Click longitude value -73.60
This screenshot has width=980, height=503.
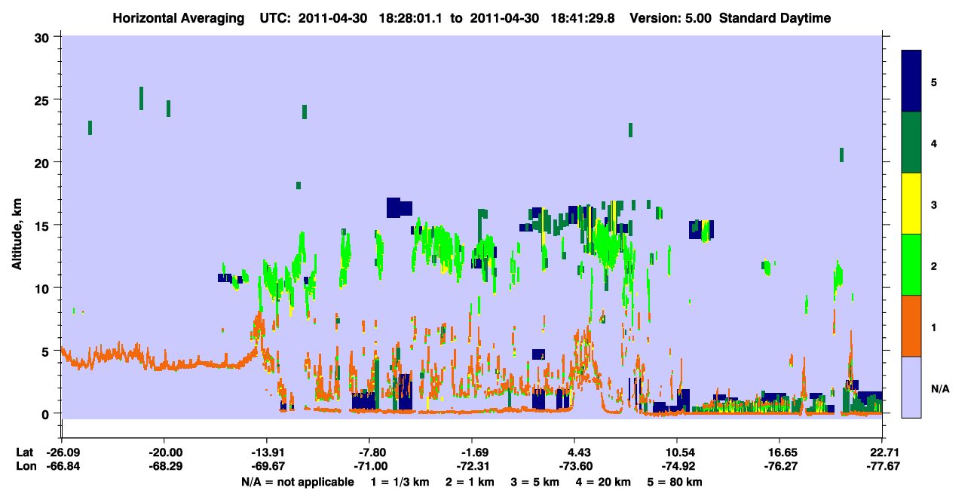(x=574, y=466)
